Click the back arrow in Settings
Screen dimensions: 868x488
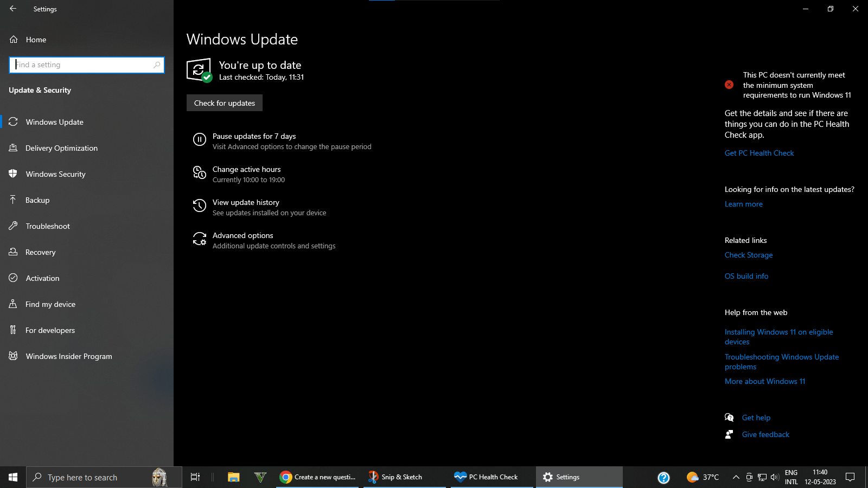[x=13, y=9]
